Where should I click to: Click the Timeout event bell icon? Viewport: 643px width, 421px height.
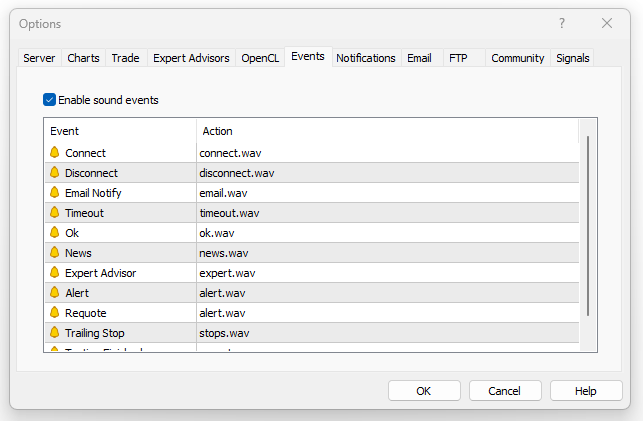point(55,213)
